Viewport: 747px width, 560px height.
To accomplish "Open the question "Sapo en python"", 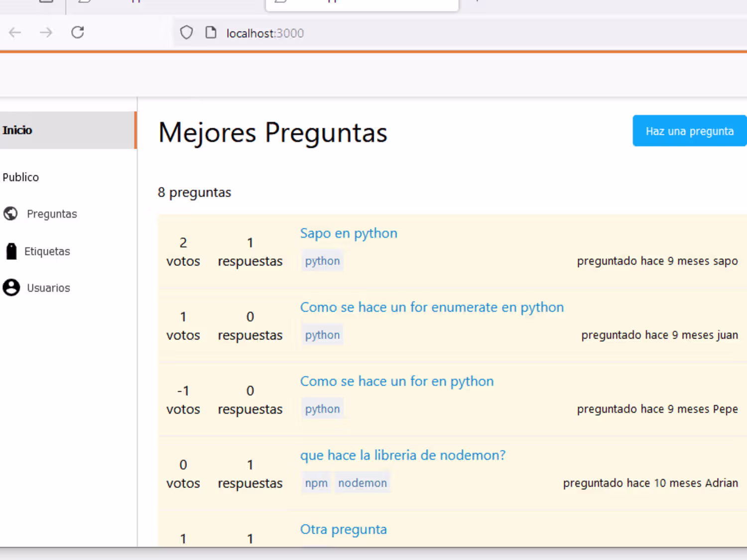I will 349,233.
